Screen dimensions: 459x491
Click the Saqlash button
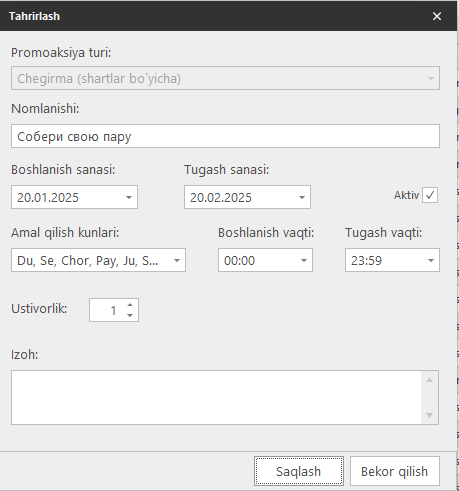click(x=299, y=471)
